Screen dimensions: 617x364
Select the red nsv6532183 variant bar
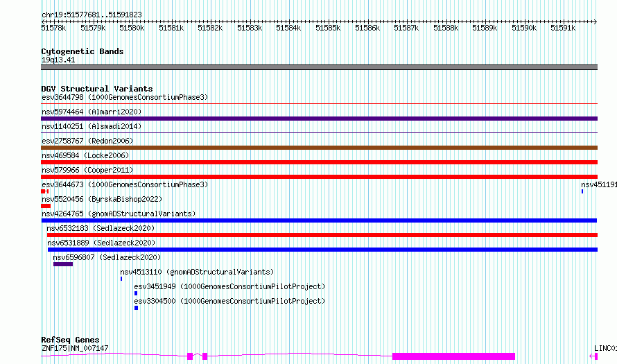pos(322,235)
